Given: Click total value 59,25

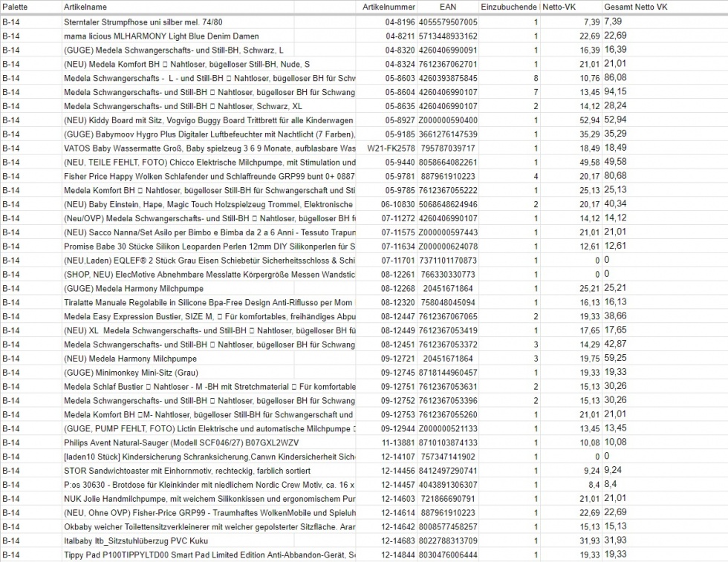Looking at the screenshot, I should click(615, 358).
